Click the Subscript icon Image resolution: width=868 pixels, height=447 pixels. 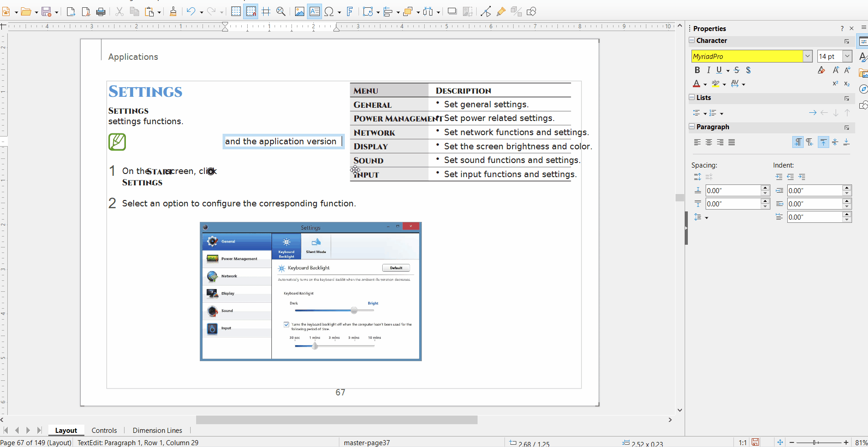click(x=847, y=84)
